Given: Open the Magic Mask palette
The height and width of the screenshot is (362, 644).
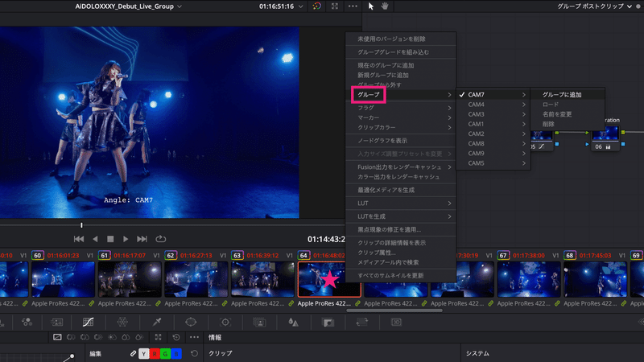Looking at the screenshot, I should 259,323.
